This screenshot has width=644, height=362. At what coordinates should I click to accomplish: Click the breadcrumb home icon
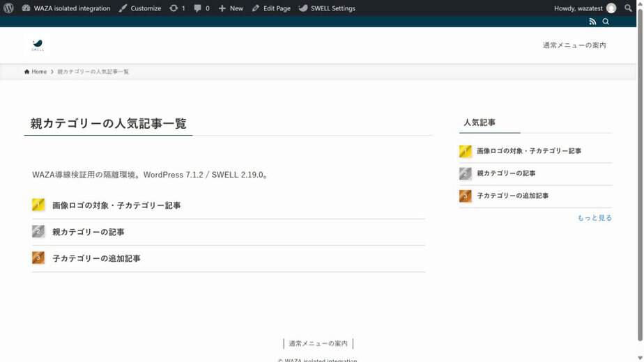(26, 72)
